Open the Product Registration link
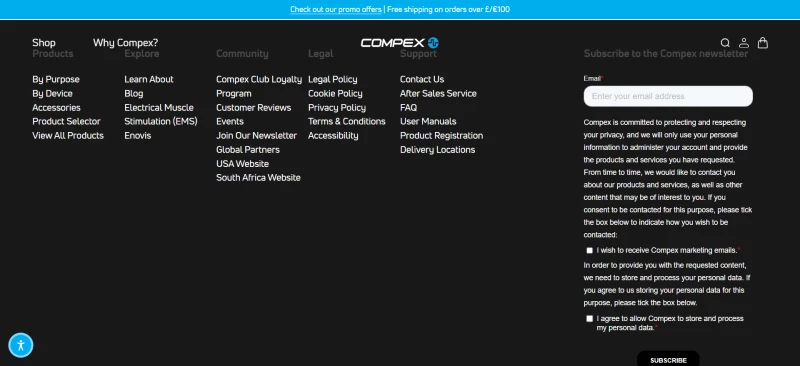This screenshot has height=366, width=800. coord(441,135)
